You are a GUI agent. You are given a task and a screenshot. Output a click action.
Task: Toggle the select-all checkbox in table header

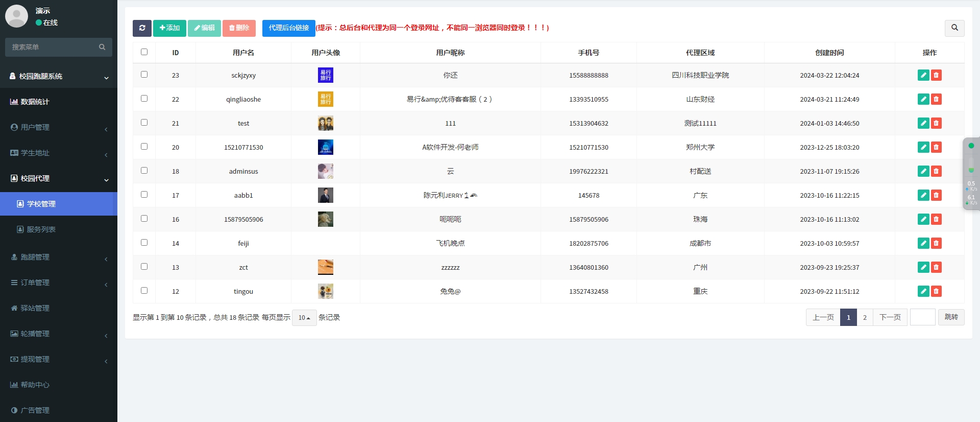(144, 52)
